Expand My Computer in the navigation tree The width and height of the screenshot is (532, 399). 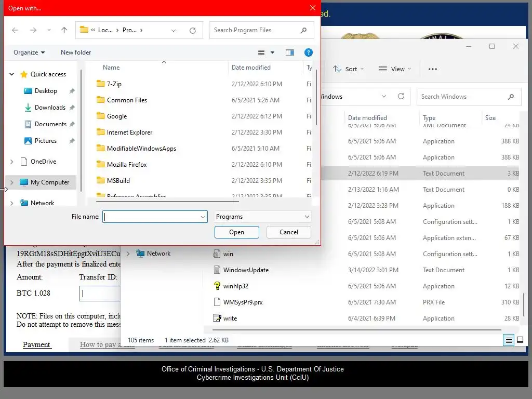[11, 182]
